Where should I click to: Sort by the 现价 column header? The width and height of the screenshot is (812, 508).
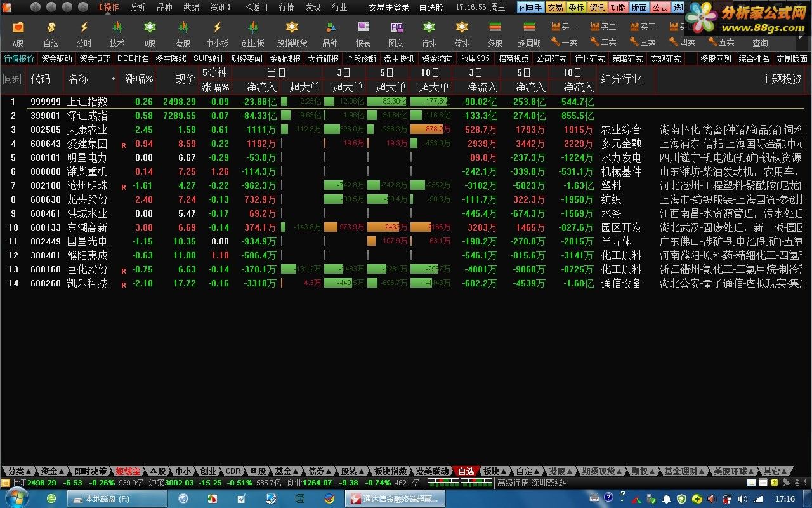(x=185, y=79)
